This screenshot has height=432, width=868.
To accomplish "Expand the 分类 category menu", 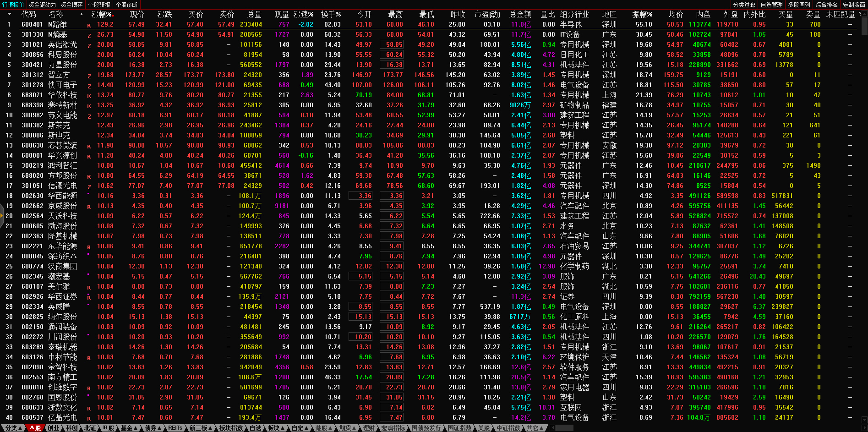I will pos(13,428).
